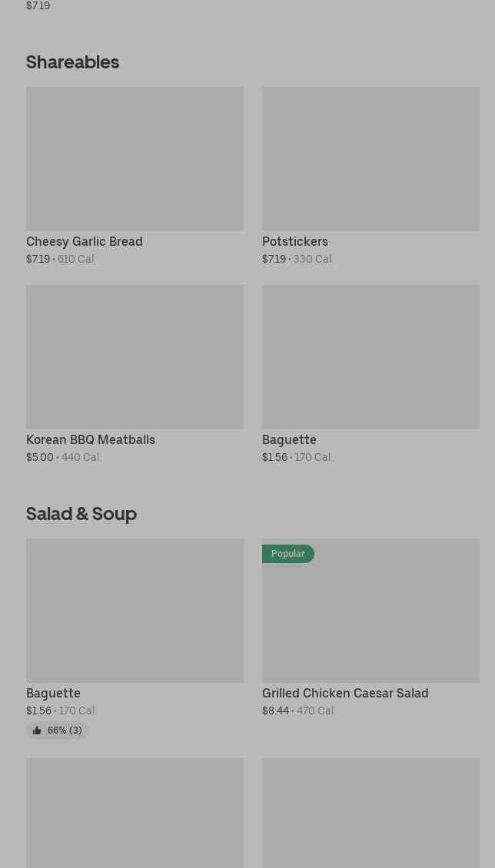Click the $5.00 price of Korean BBQ Meatballs
This screenshot has width=495, height=868.
[x=40, y=458]
